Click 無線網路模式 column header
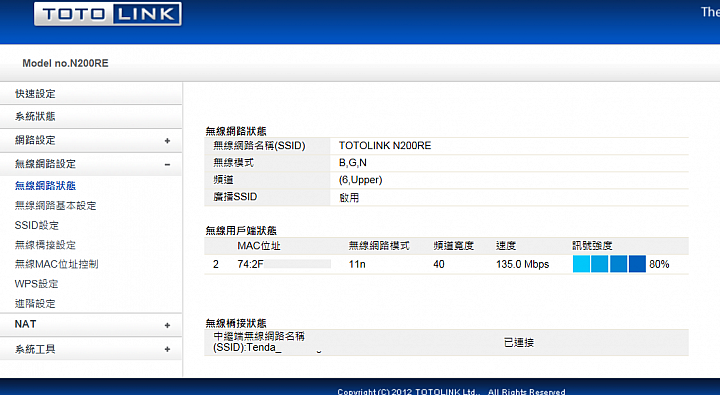 [379, 246]
